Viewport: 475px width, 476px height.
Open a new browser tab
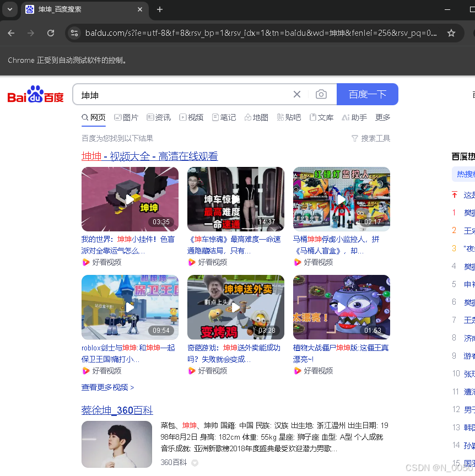coord(160,9)
